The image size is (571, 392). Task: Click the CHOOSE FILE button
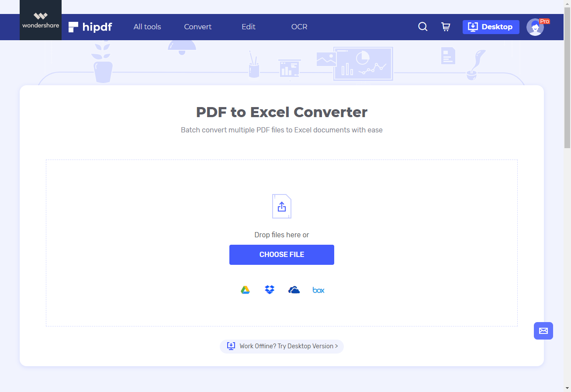[x=282, y=255]
